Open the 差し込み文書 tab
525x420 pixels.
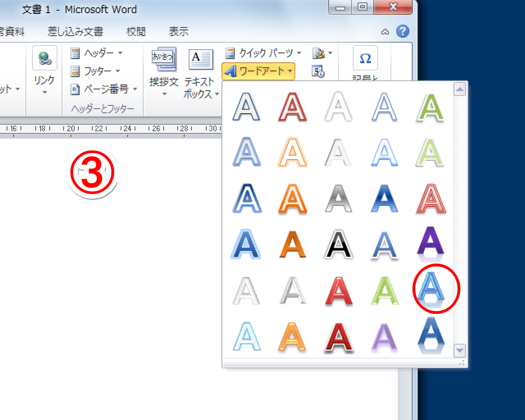tap(75, 32)
